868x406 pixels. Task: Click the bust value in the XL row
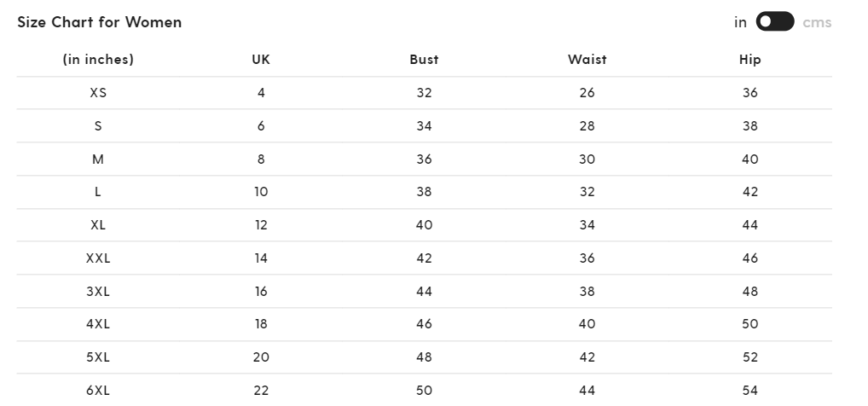pos(424,225)
